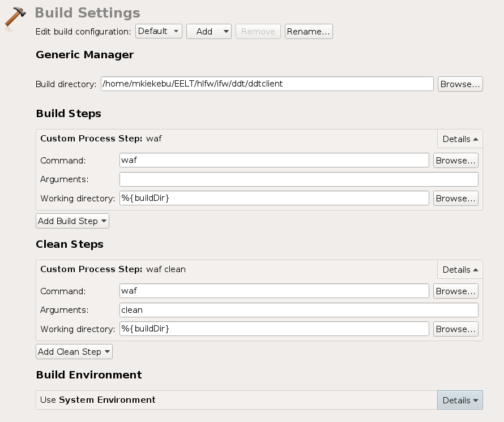Click the Arguments field containing clean

tap(298, 310)
